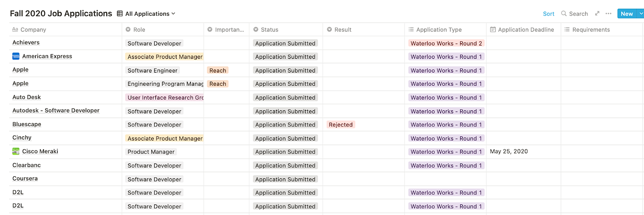Open the Bluescape company entry

coord(27,124)
